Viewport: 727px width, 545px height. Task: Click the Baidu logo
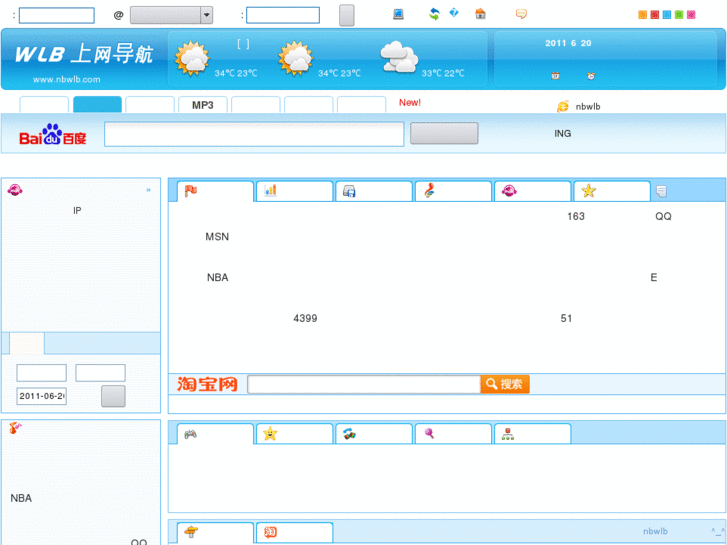tap(53, 135)
